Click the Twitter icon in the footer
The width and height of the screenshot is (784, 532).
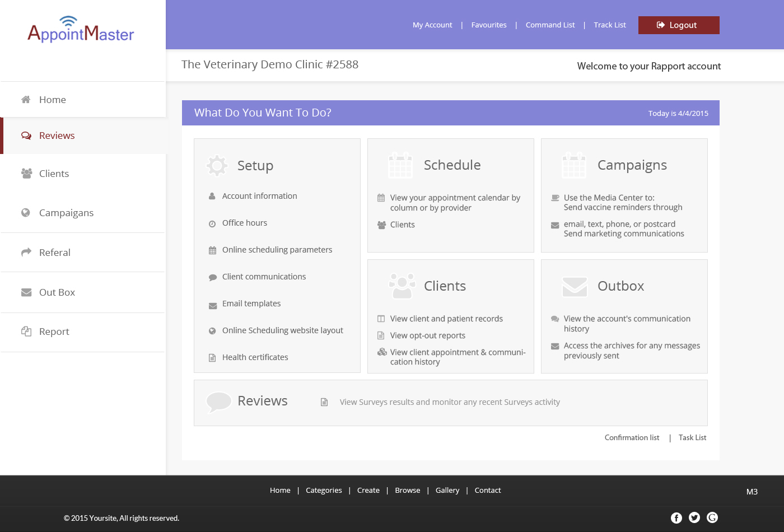click(x=694, y=518)
